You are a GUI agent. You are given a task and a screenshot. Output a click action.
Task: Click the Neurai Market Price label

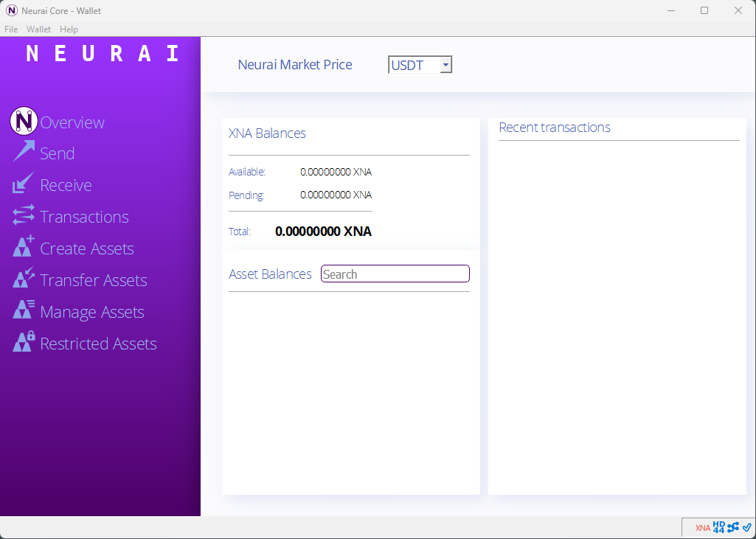295,65
